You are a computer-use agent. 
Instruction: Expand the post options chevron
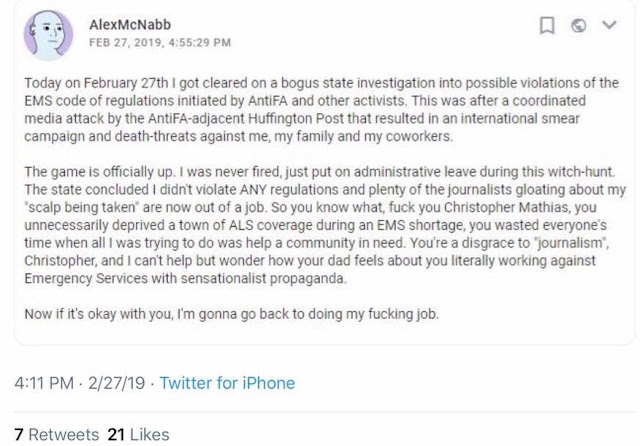click(609, 25)
